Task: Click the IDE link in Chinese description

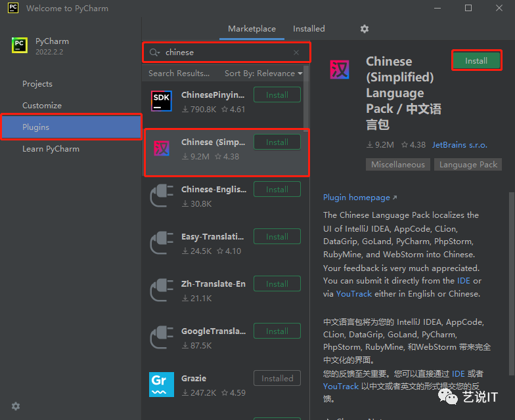Action: 459,374
